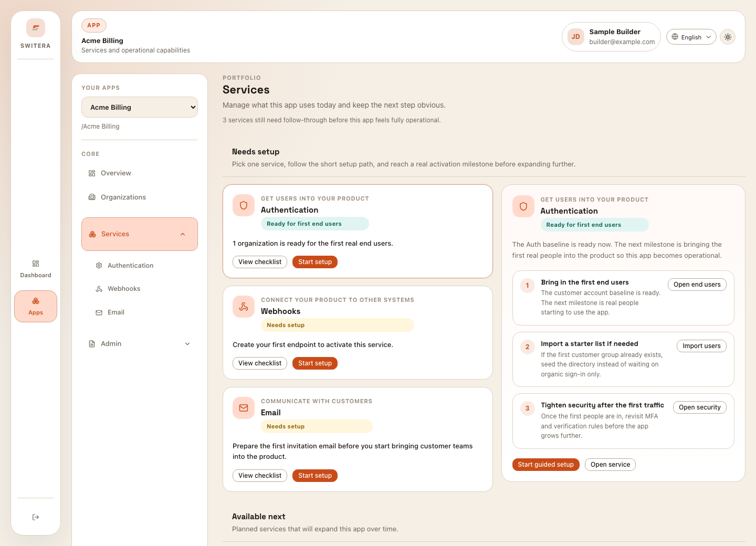Image resolution: width=756 pixels, height=546 pixels.
Task: Click the Authentication gear icon in the sidebar
Action: [x=99, y=266]
